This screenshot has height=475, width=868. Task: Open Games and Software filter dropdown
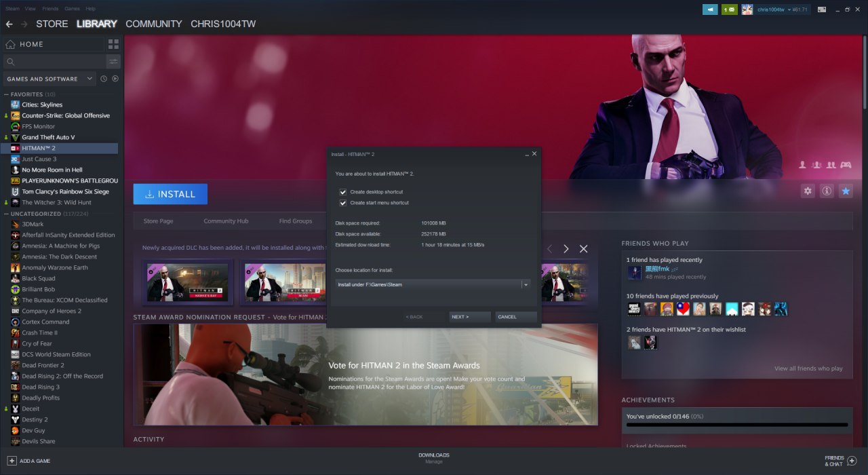[x=49, y=79]
